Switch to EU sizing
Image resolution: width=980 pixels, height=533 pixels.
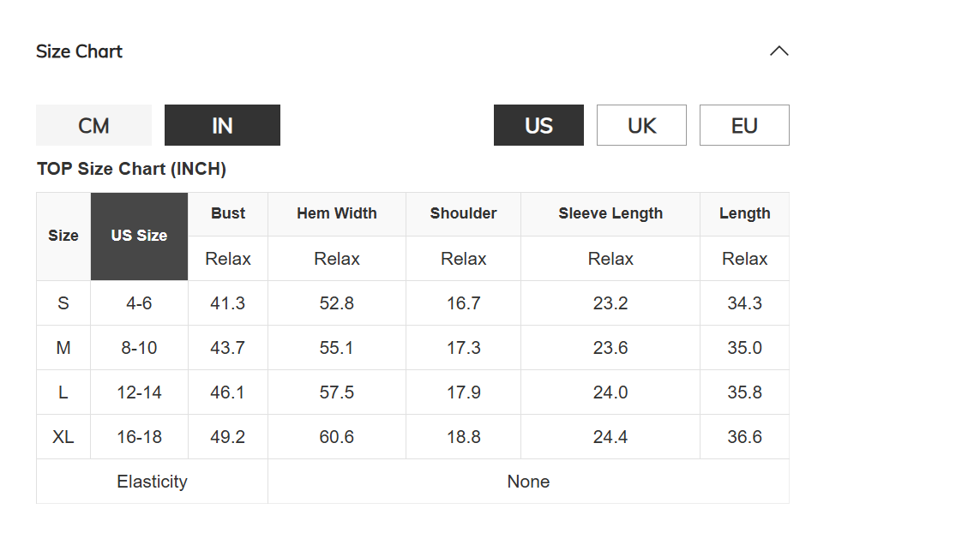click(x=744, y=125)
